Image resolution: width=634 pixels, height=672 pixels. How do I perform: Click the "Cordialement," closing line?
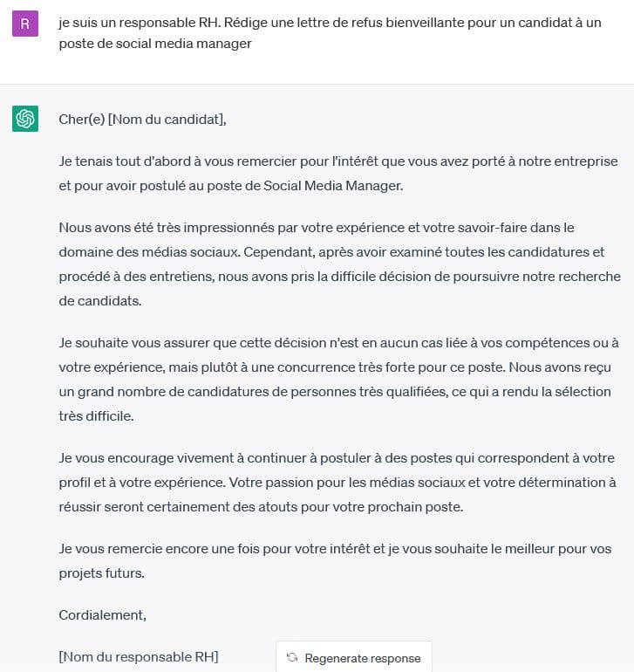[102, 615]
